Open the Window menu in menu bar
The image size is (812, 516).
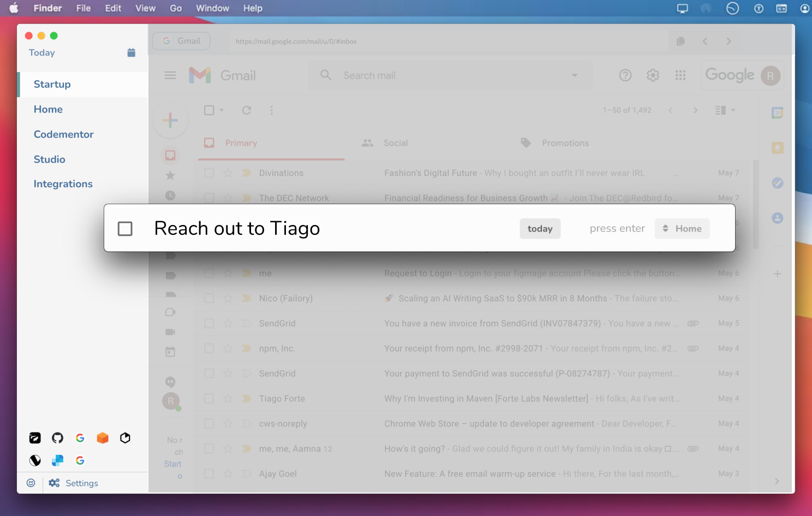pyautogui.click(x=212, y=8)
